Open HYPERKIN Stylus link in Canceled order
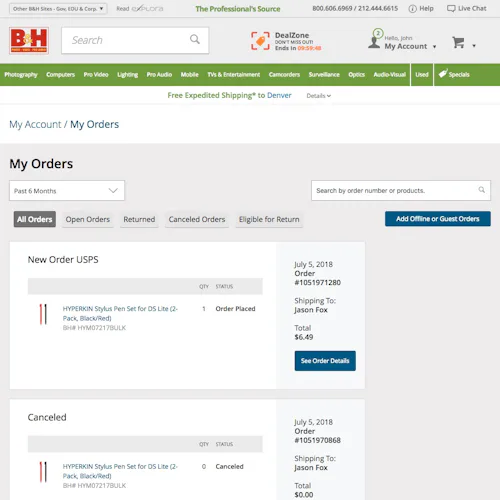 click(120, 471)
